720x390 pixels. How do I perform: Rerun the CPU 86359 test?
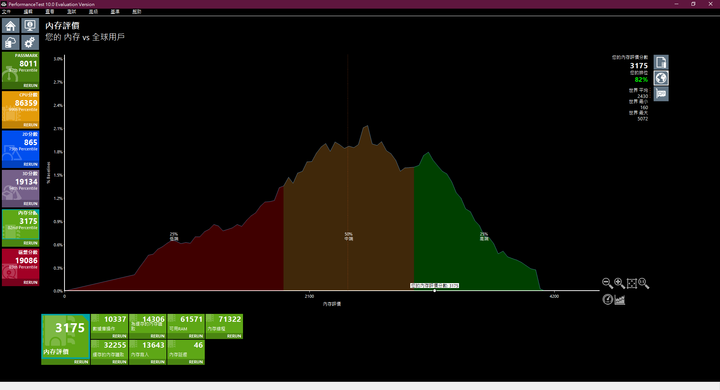click(30, 125)
